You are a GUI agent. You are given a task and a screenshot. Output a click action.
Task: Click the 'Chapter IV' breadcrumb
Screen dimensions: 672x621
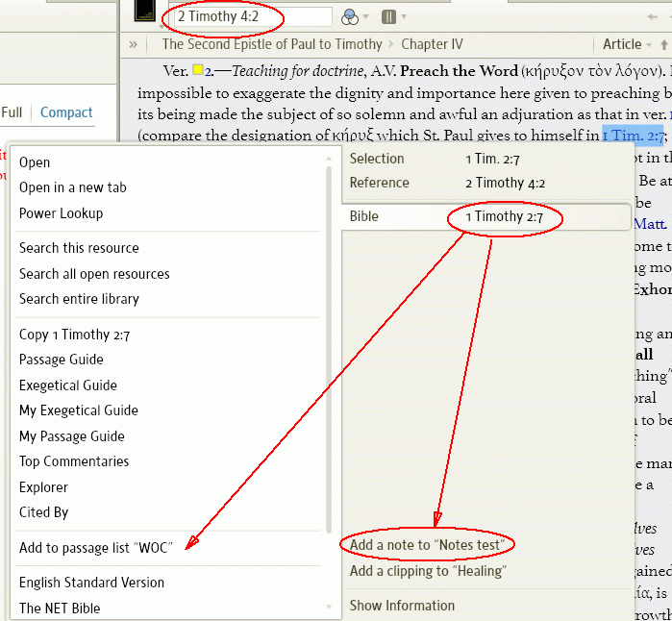(x=432, y=44)
